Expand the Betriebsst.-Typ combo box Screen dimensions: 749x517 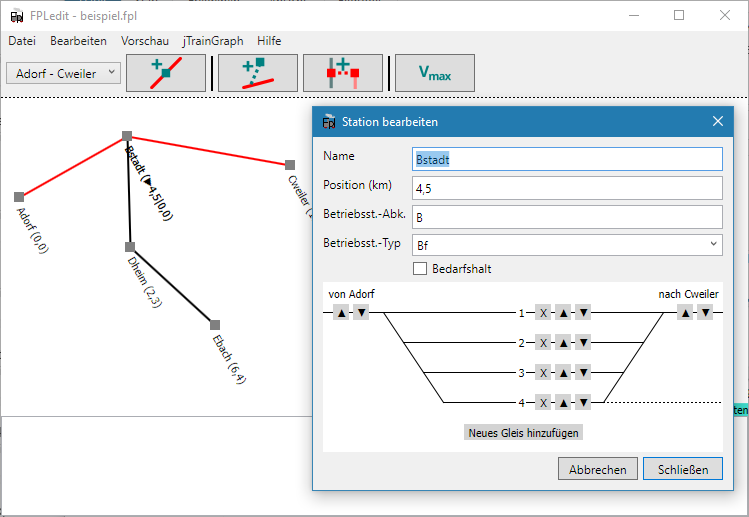(x=567, y=245)
